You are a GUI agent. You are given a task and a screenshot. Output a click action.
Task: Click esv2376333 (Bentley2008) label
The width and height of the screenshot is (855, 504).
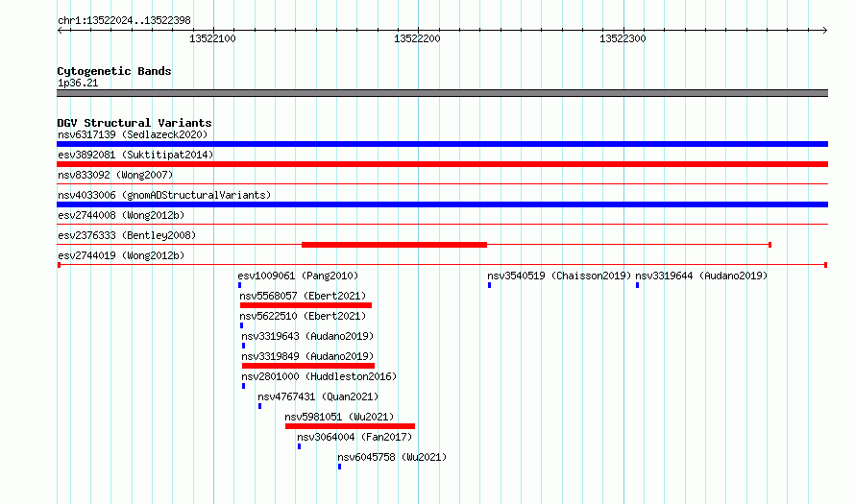(x=127, y=235)
